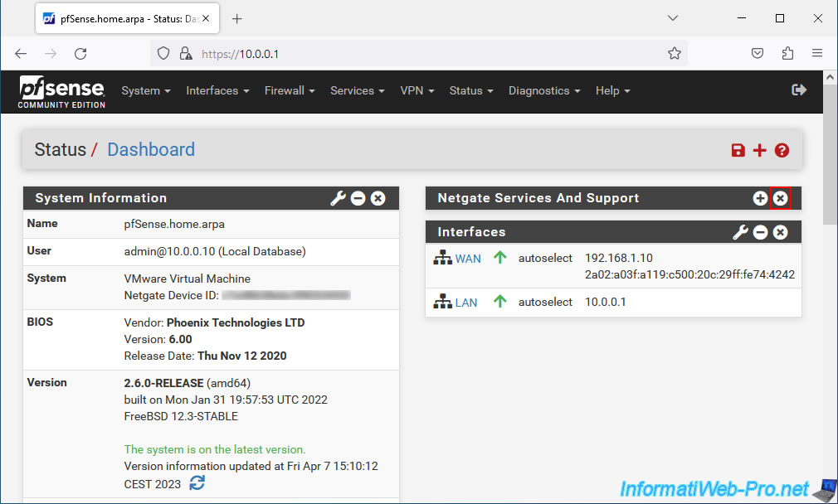Open the Services menu
838x504 pixels.
click(358, 90)
